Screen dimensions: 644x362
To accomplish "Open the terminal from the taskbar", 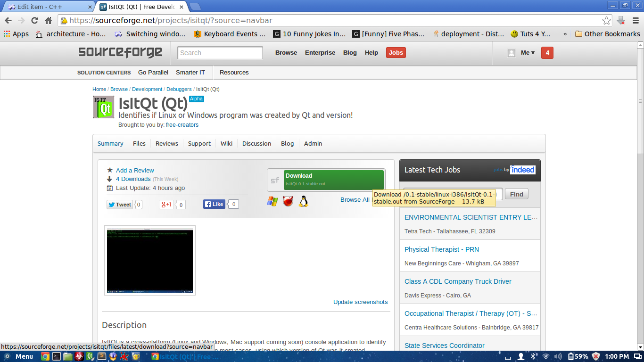I will point(57,356).
